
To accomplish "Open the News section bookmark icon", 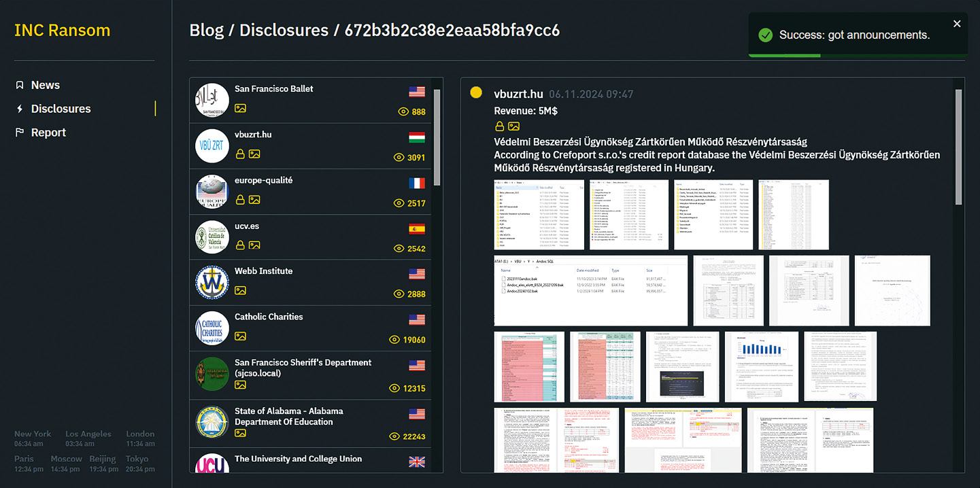I will coord(20,85).
